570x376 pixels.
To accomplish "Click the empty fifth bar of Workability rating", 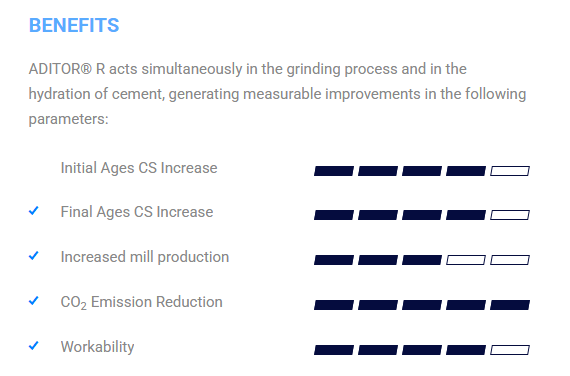I will [x=510, y=350].
